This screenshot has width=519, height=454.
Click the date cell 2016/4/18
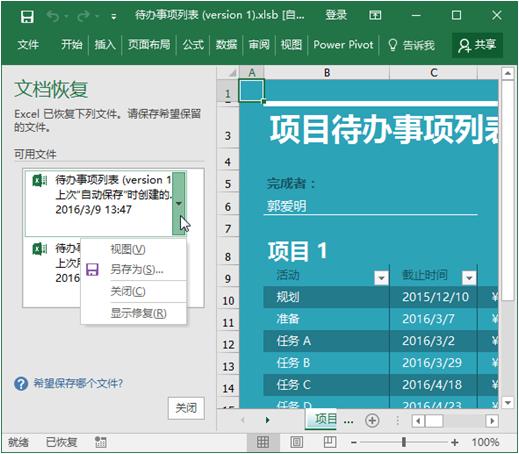pos(433,385)
